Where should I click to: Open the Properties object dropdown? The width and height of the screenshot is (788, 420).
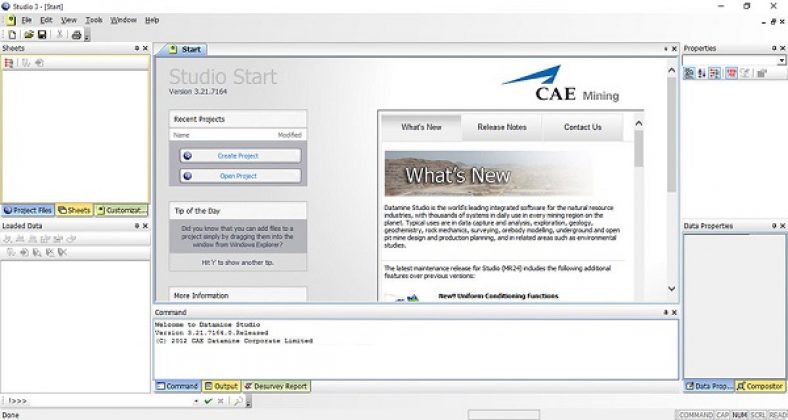click(x=781, y=61)
